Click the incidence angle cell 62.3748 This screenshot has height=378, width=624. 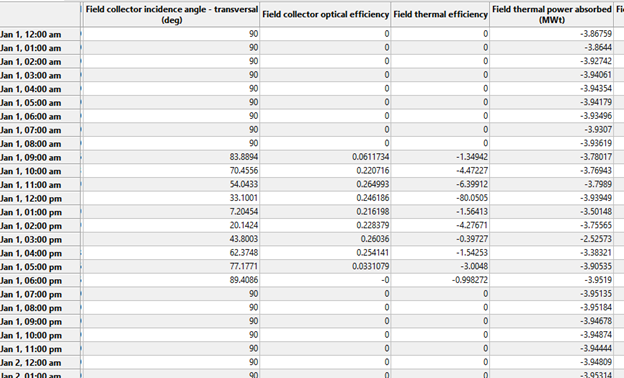point(172,253)
